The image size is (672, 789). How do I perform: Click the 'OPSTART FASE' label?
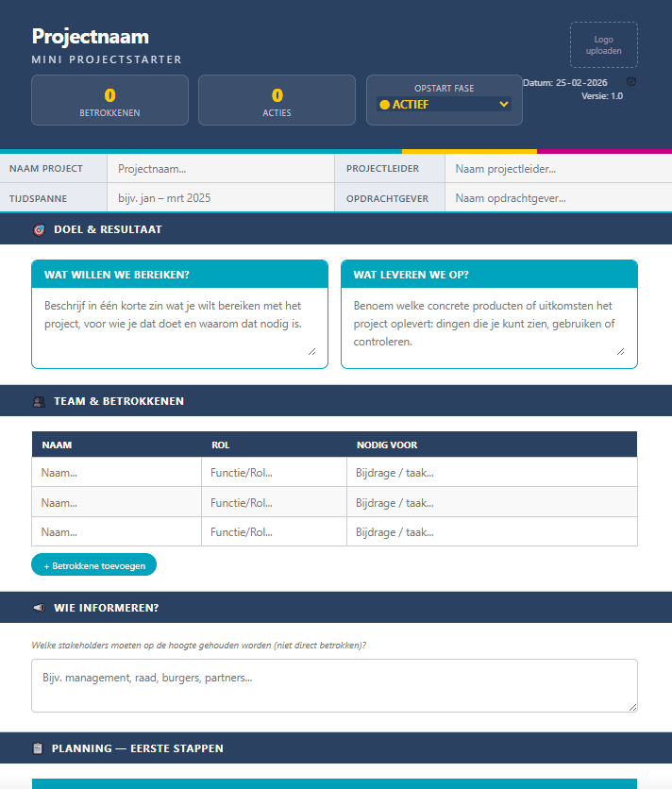[x=444, y=88]
